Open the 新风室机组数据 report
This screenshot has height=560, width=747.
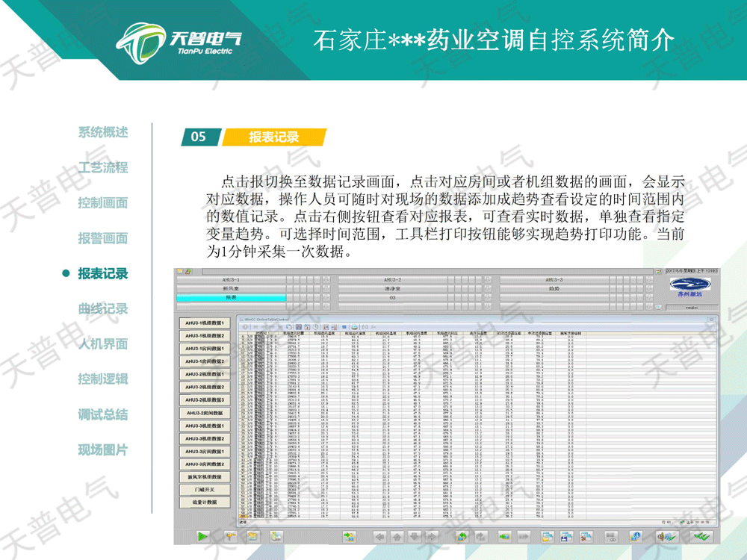[x=205, y=476]
